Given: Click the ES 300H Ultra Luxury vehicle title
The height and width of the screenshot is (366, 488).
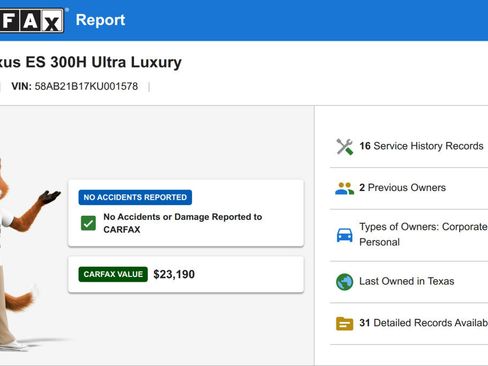Looking at the screenshot, I should 91,62.
